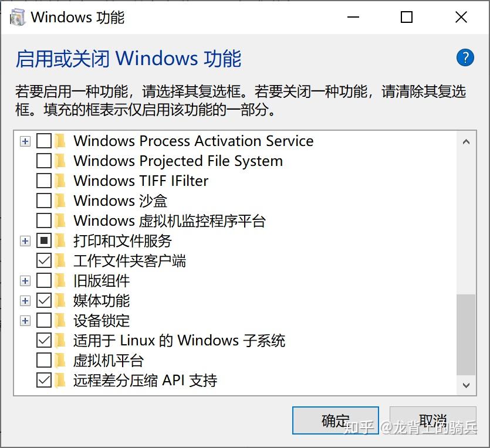
Task: Click the 确定 button
Action: pyautogui.click(x=335, y=420)
